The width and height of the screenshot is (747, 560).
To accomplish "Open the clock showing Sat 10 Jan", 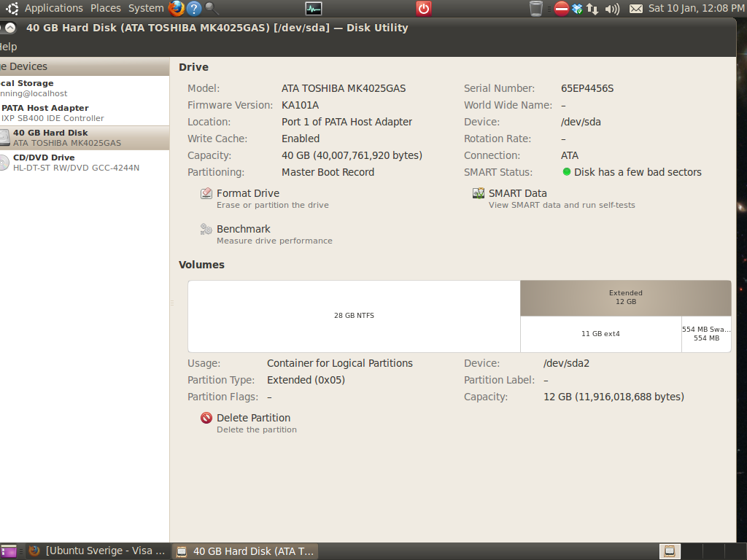I will (697, 8).
